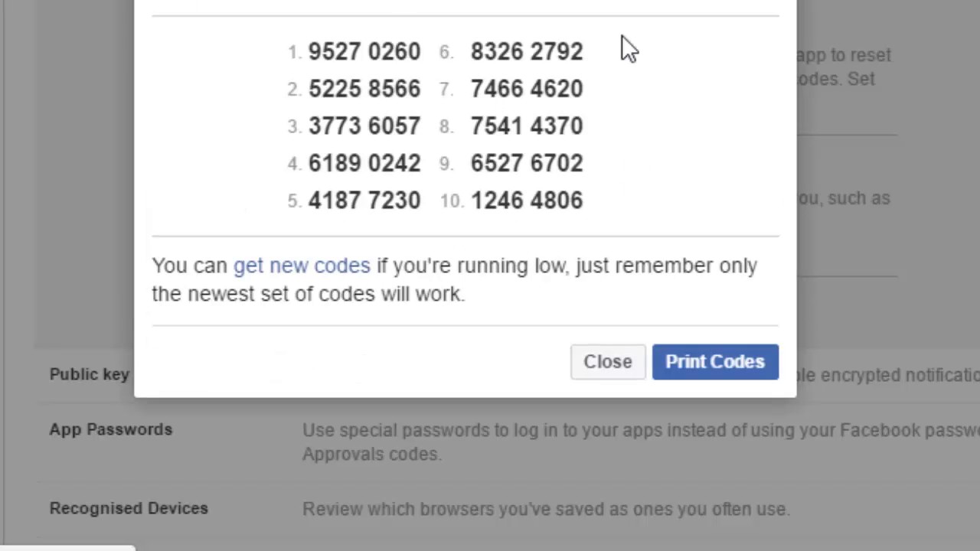Screen dimensions: 980x551
Task: Click the number 10 code list label
Action: point(452,201)
